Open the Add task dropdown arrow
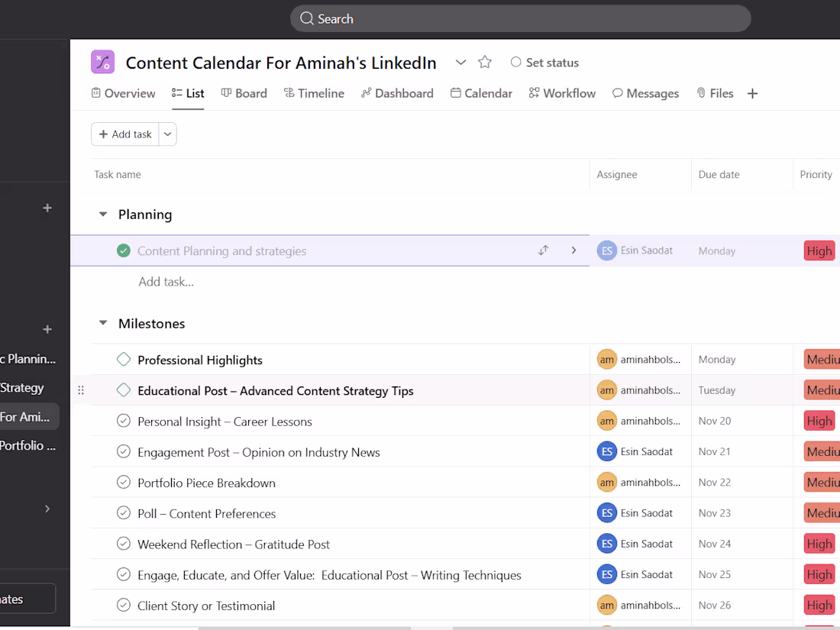Image resolution: width=840 pixels, height=630 pixels. (167, 134)
